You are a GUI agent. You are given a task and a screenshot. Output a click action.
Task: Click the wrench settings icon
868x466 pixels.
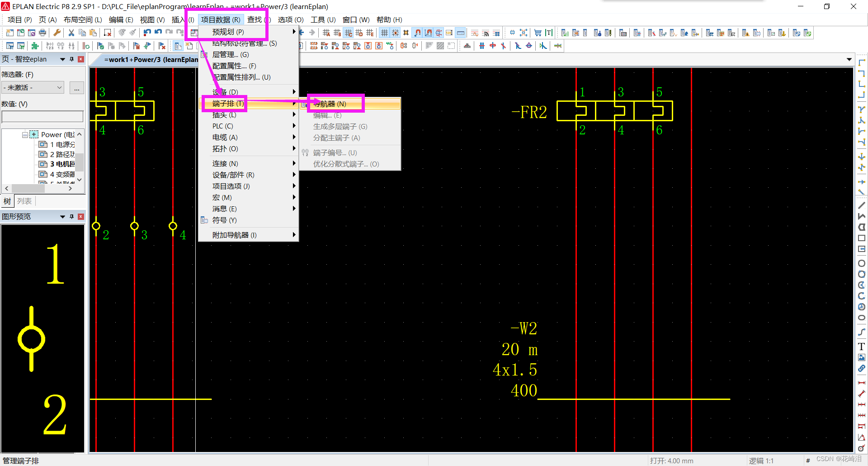click(57, 33)
